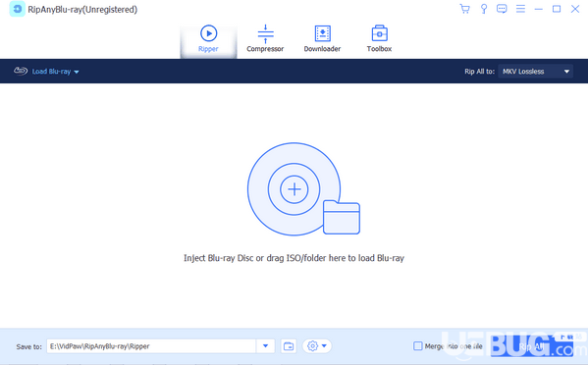588x365 pixels.
Task: Click the folder icon beside the disc
Action: click(342, 218)
